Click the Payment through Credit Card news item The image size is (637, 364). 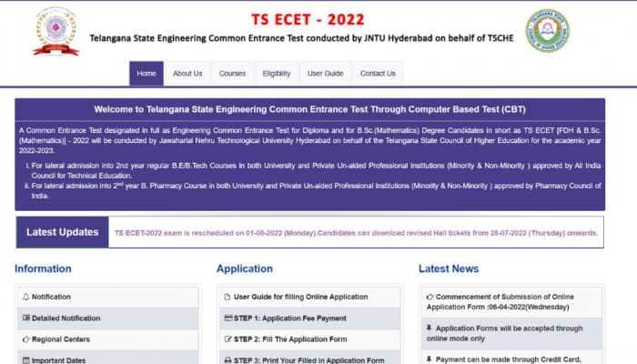pos(511,358)
